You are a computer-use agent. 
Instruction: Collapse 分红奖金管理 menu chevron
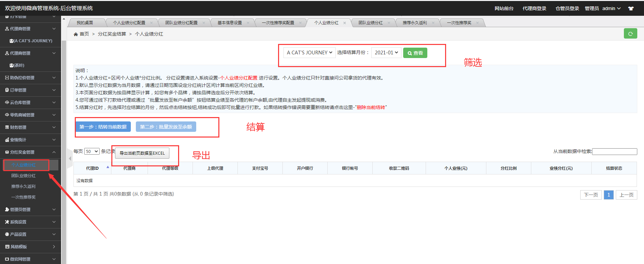tap(54, 152)
